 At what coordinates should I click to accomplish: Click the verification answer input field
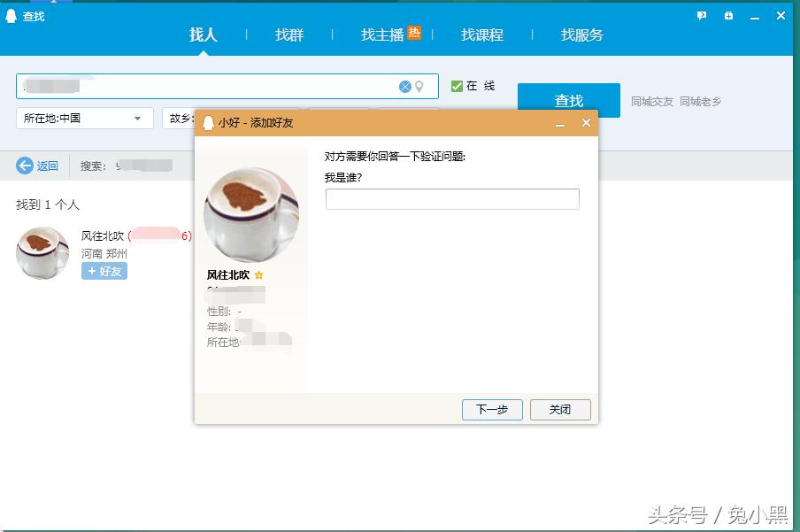452,199
